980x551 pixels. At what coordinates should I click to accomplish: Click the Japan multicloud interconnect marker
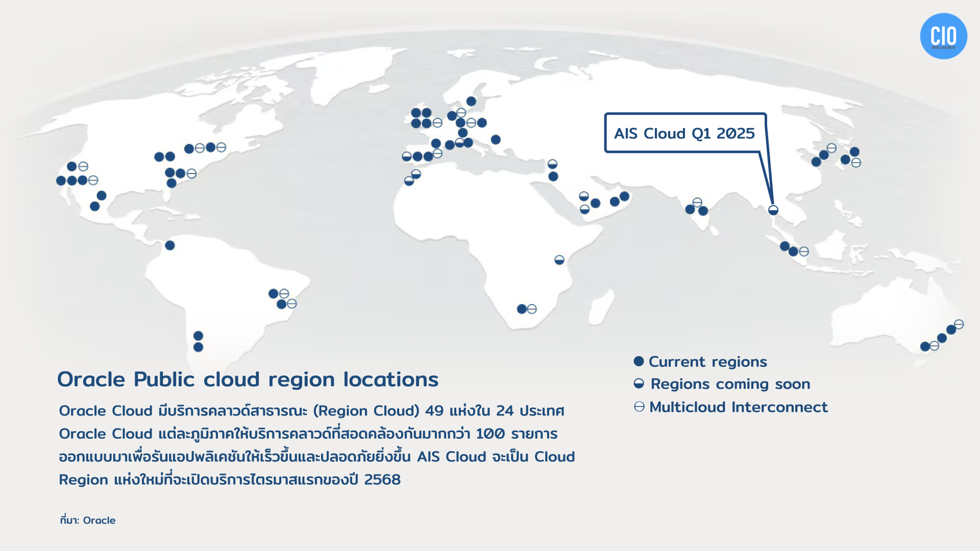856,163
